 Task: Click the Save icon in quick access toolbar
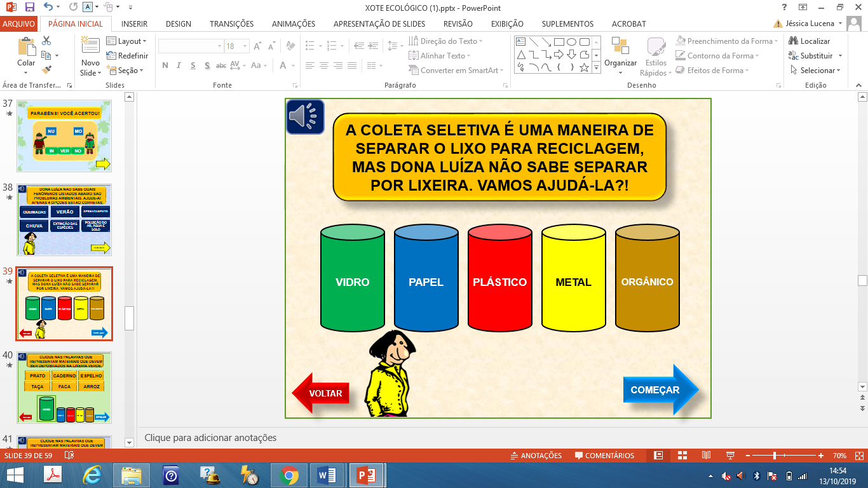click(29, 8)
